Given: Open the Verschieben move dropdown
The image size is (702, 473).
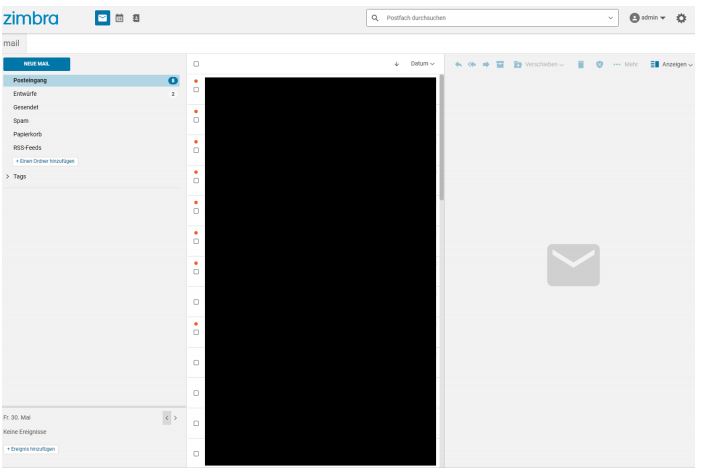Looking at the screenshot, I should 539,64.
